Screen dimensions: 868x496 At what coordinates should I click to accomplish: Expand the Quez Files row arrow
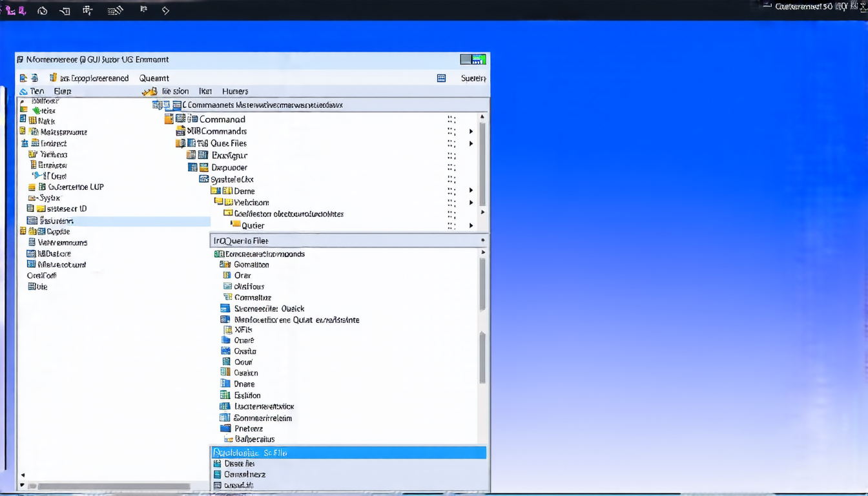(x=471, y=143)
